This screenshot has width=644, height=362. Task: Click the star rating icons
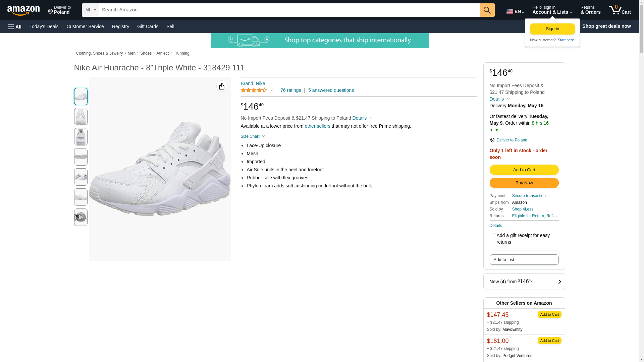tap(254, 90)
